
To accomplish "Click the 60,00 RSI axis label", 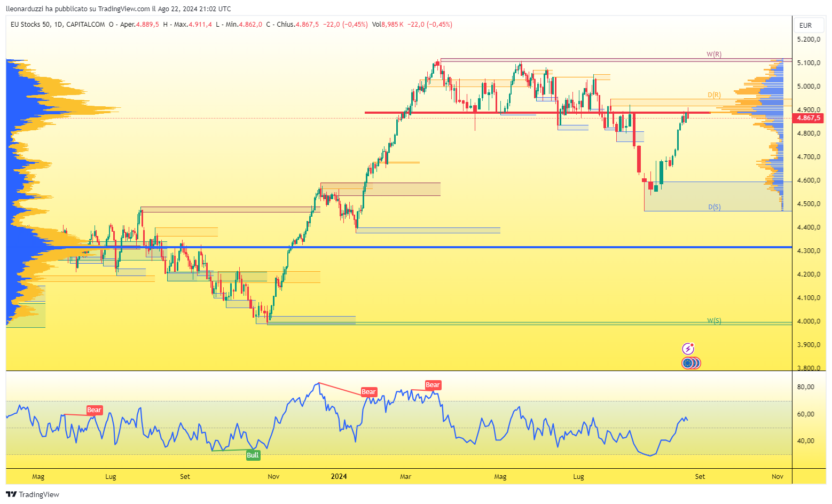I will 805,414.
